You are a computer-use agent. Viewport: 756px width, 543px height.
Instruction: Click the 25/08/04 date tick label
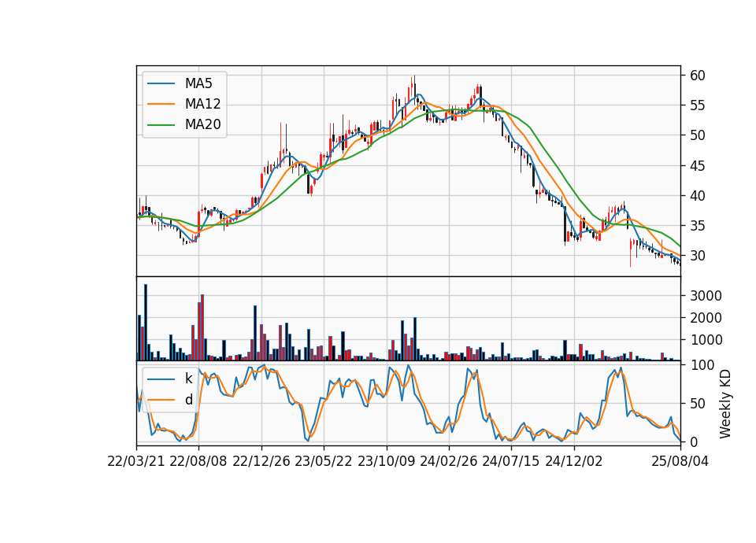(x=680, y=461)
